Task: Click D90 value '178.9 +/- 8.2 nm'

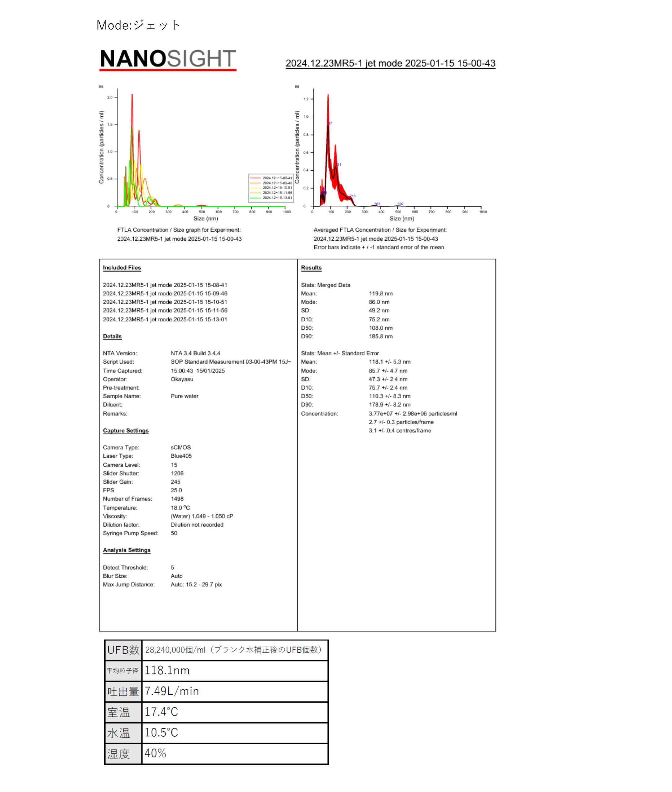Action: 390,404
